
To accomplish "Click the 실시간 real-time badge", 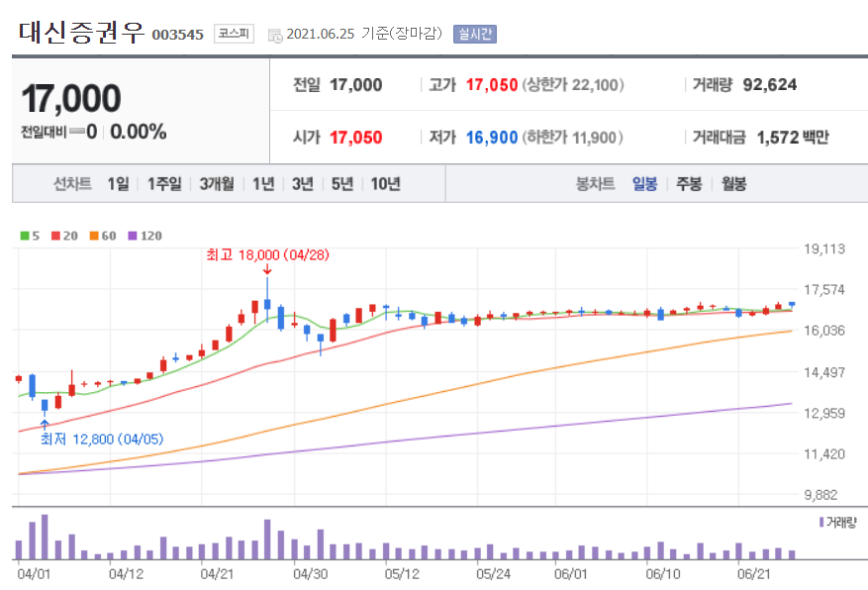I will 474,34.
